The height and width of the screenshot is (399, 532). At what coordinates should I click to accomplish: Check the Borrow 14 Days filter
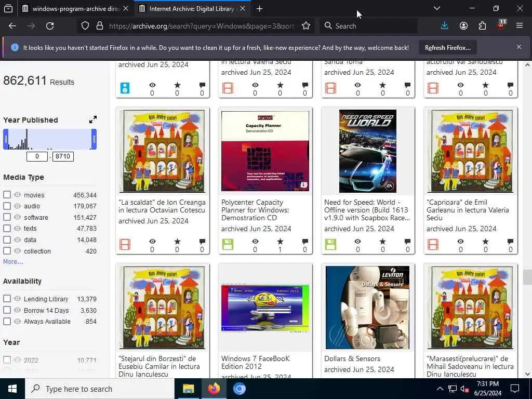coord(7,310)
